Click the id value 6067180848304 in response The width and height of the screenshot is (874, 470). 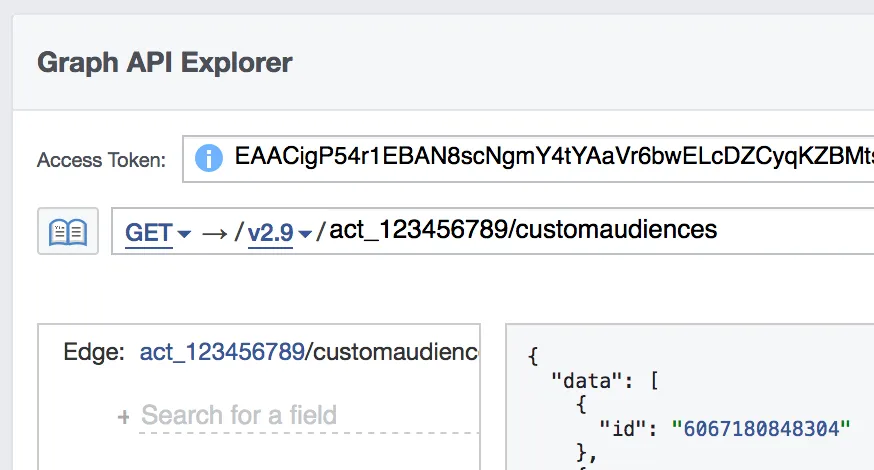coord(760,428)
